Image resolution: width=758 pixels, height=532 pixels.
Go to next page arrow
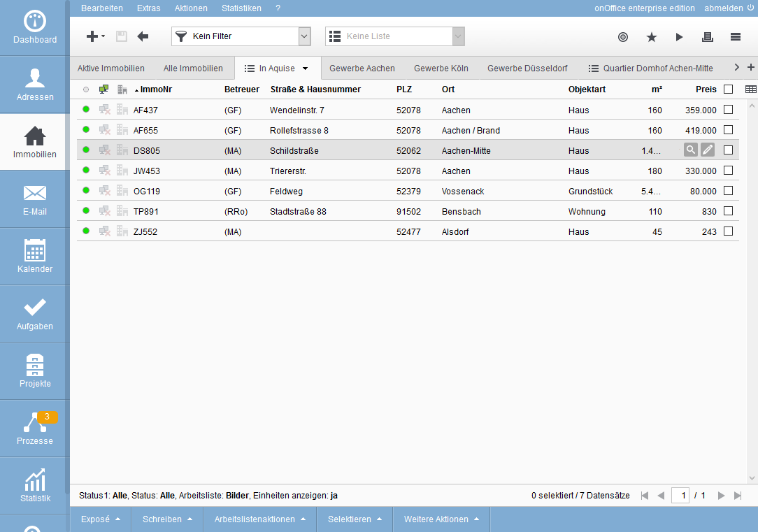(721, 495)
